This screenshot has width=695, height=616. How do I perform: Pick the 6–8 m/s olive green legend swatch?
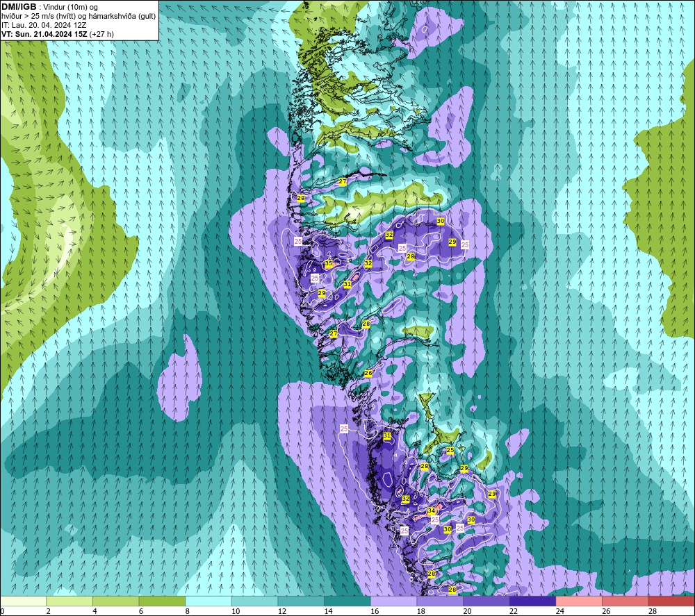pos(162,601)
